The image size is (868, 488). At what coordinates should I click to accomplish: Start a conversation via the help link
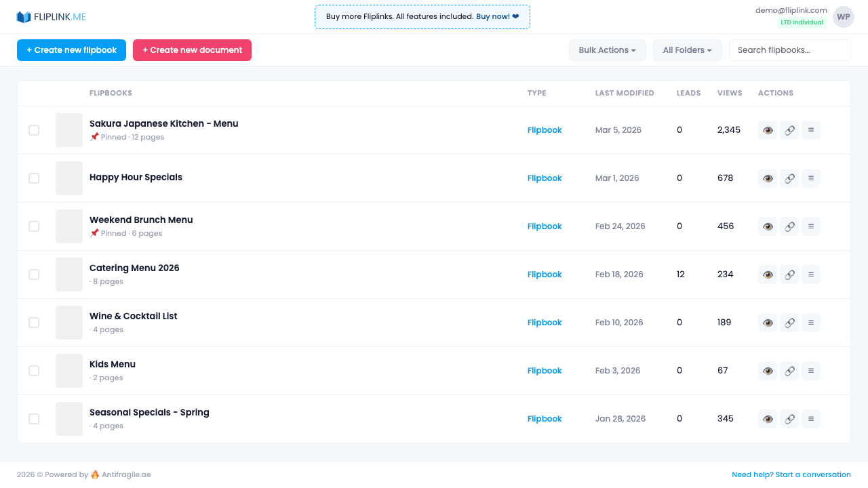coord(791,474)
